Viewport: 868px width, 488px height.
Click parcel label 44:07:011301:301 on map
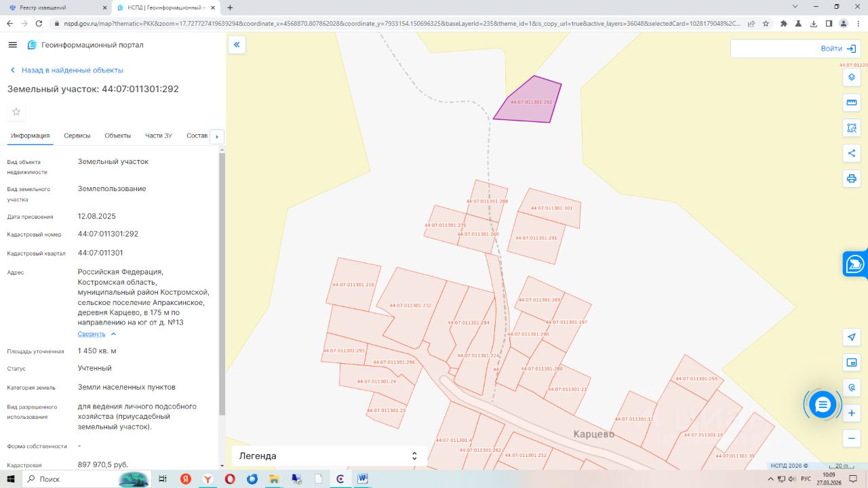(x=551, y=208)
